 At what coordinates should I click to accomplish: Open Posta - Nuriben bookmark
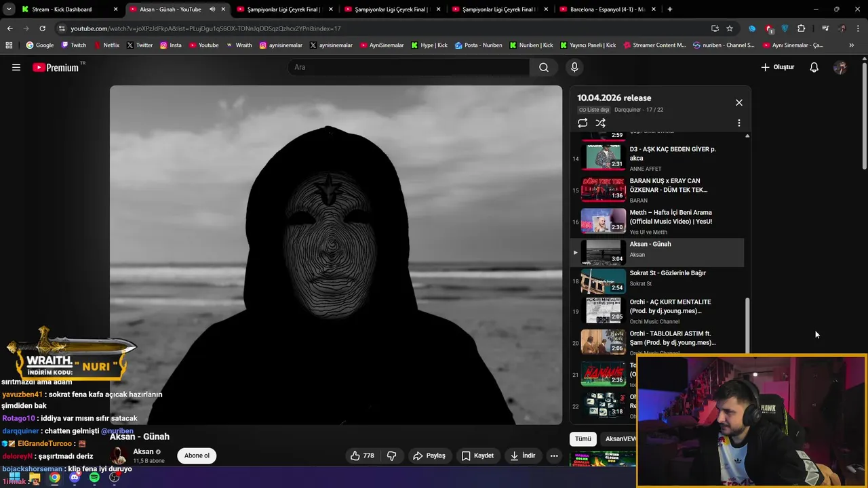[479, 45]
